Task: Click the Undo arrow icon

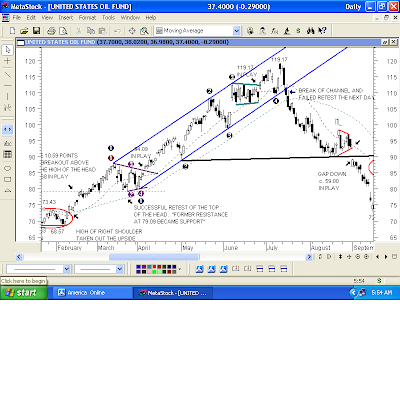Action: click(117, 31)
